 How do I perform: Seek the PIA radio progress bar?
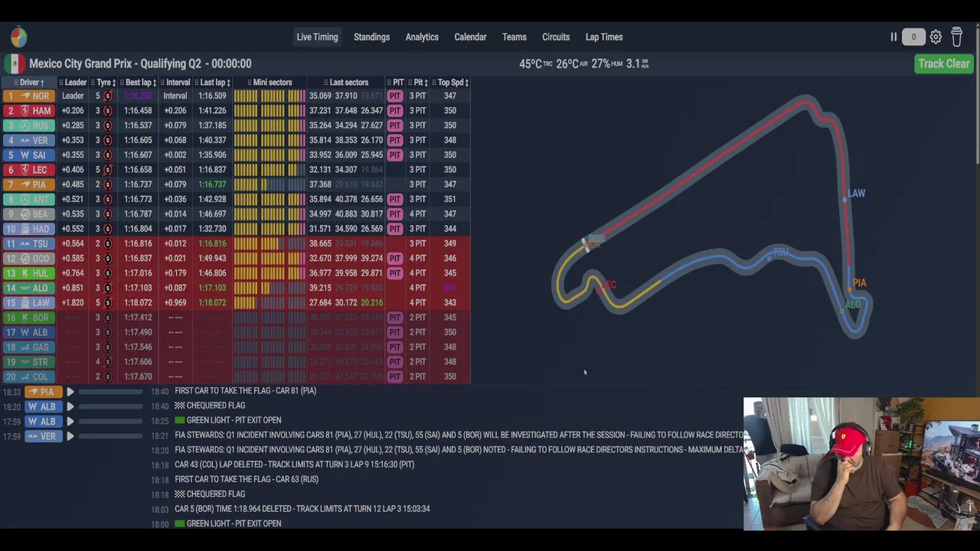tap(110, 392)
